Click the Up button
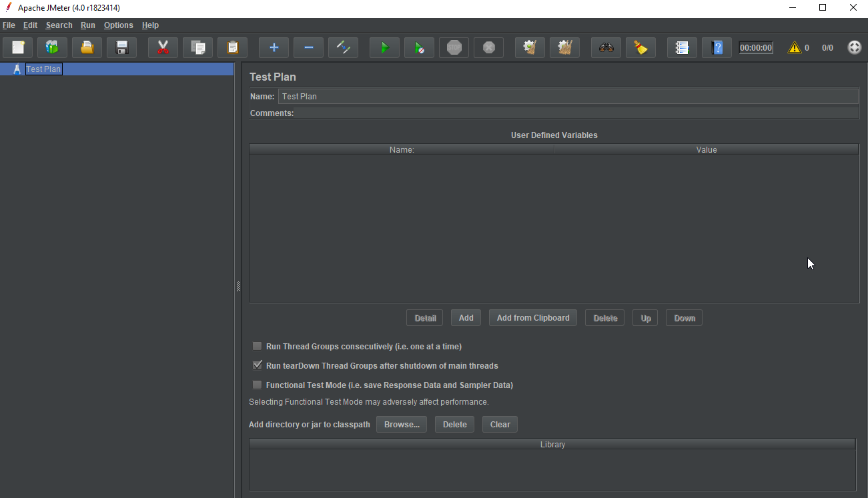This screenshot has width=868, height=498. pyautogui.click(x=646, y=318)
